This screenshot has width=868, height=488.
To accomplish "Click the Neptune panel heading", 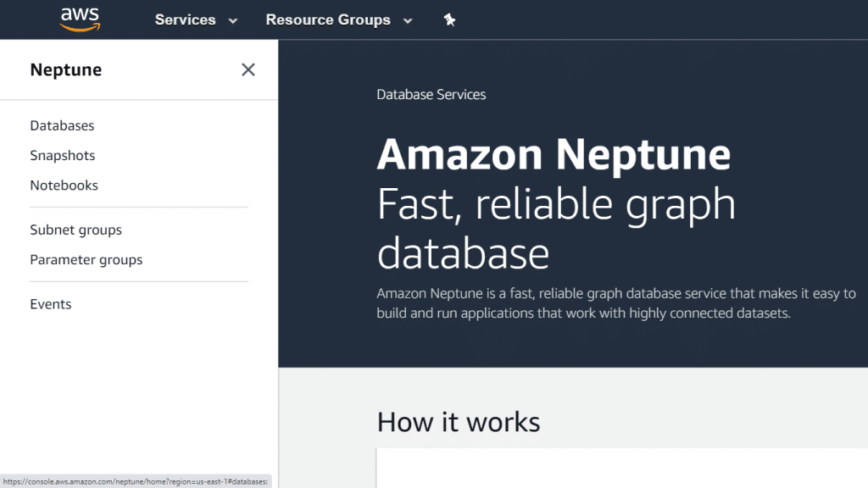I will point(65,69).
